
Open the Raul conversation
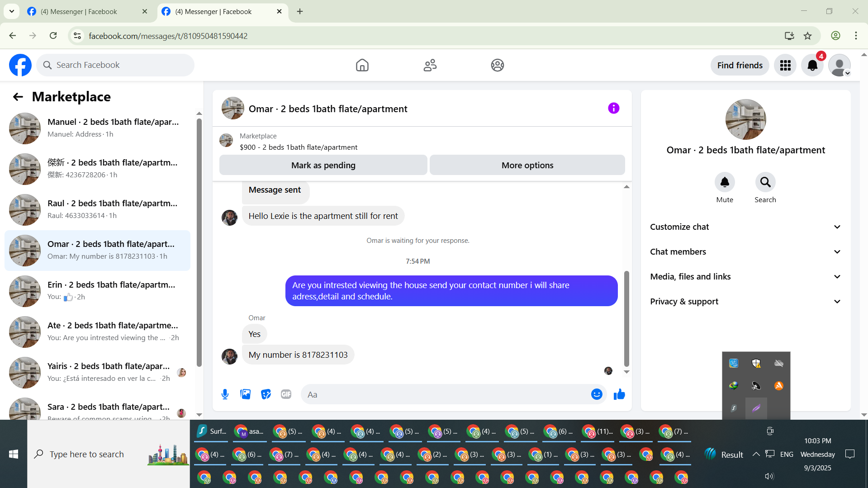(x=97, y=210)
